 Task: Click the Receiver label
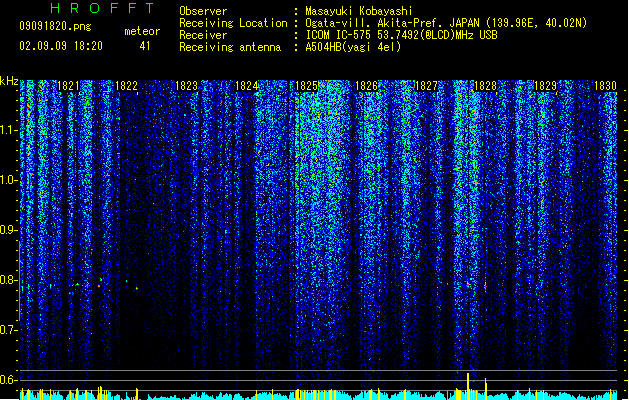[203, 35]
